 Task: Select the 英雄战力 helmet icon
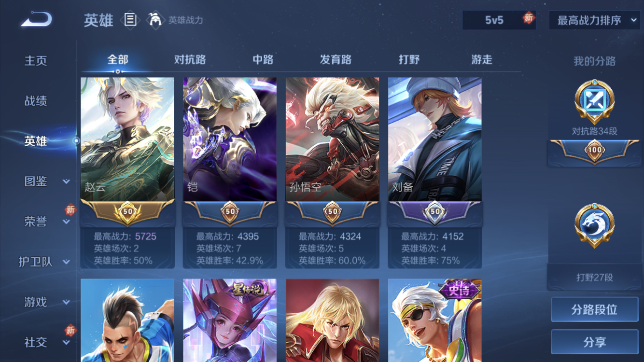tap(155, 20)
